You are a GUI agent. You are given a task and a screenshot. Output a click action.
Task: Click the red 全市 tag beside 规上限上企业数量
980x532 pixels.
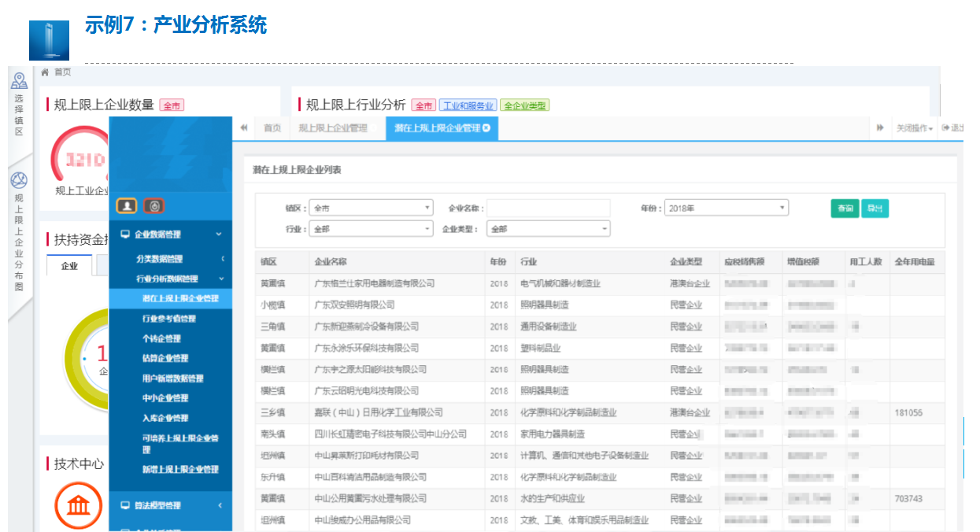point(172,105)
